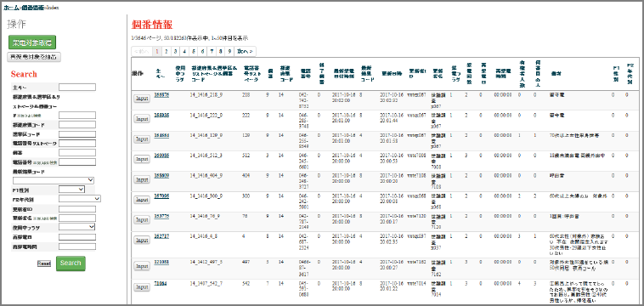Viewport: 644px width, 306px height.
Task: Go to pagination page 8
Action: point(221,52)
